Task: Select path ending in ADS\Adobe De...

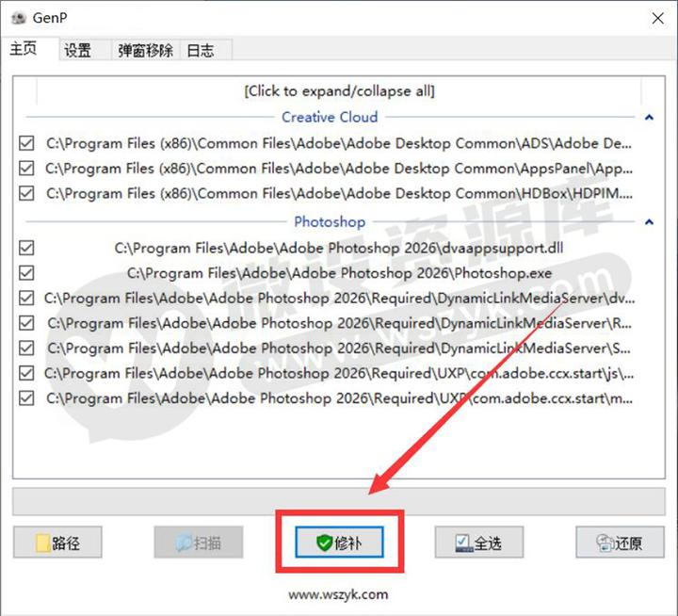Action: tap(339, 143)
